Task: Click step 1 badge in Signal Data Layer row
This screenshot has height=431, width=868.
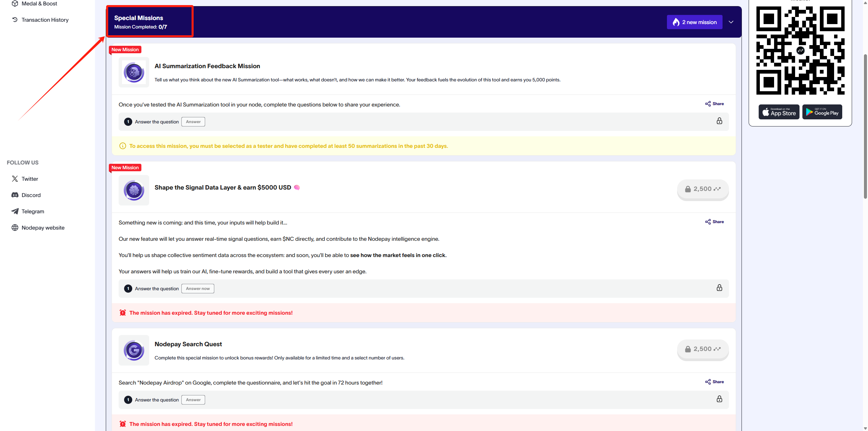Action: point(128,289)
